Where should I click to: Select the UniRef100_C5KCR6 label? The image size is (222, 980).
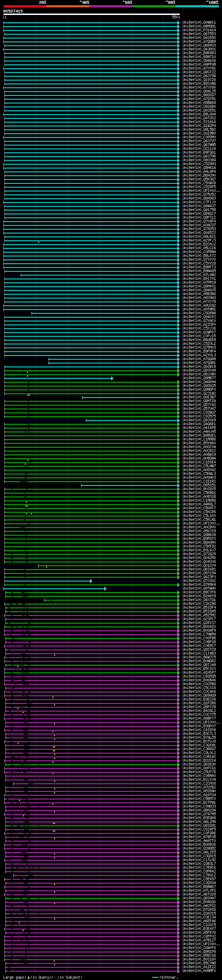(199, 512)
